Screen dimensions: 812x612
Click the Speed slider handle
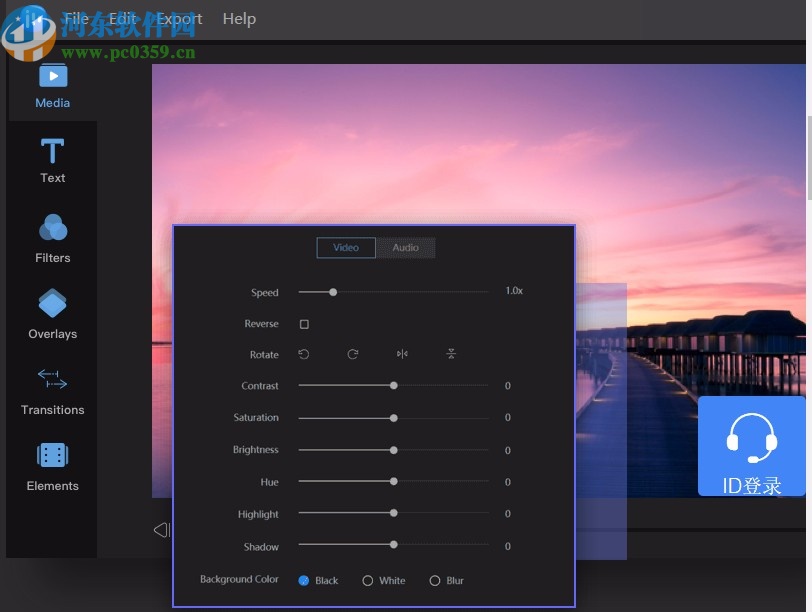pos(332,292)
